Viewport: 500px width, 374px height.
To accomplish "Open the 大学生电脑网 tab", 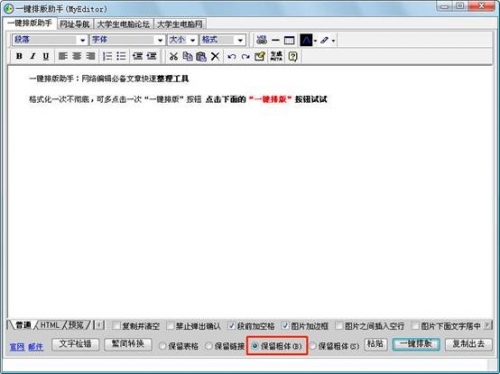I will click(180, 24).
